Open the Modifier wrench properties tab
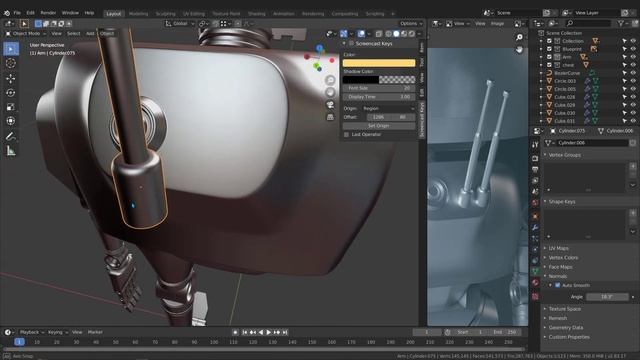Image resolution: width=640 pixels, height=360 pixels. [x=535, y=227]
